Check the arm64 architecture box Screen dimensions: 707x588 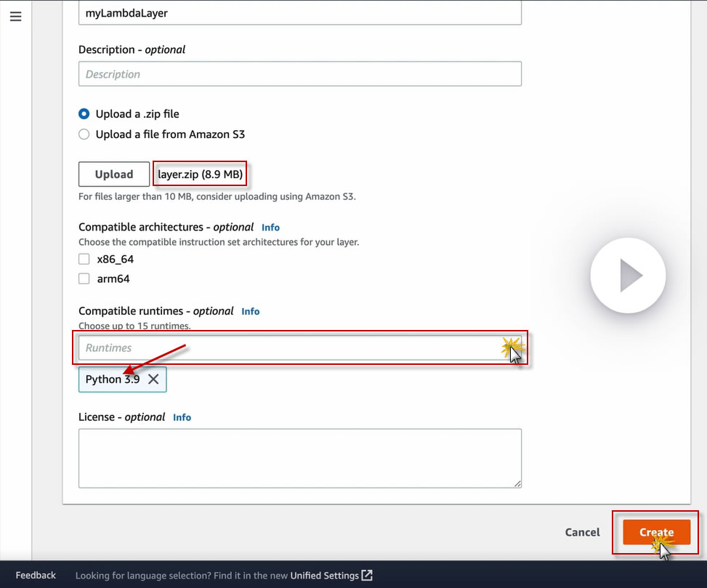(x=84, y=278)
